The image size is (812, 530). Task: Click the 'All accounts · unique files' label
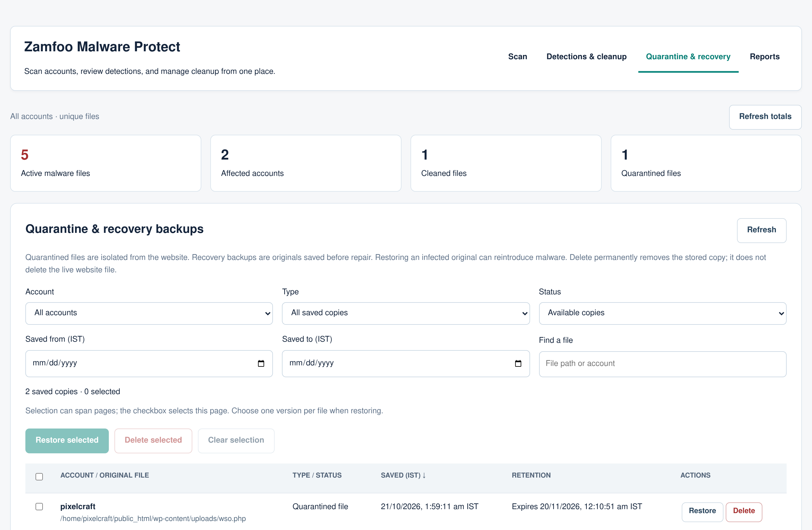pyautogui.click(x=55, y=117)
